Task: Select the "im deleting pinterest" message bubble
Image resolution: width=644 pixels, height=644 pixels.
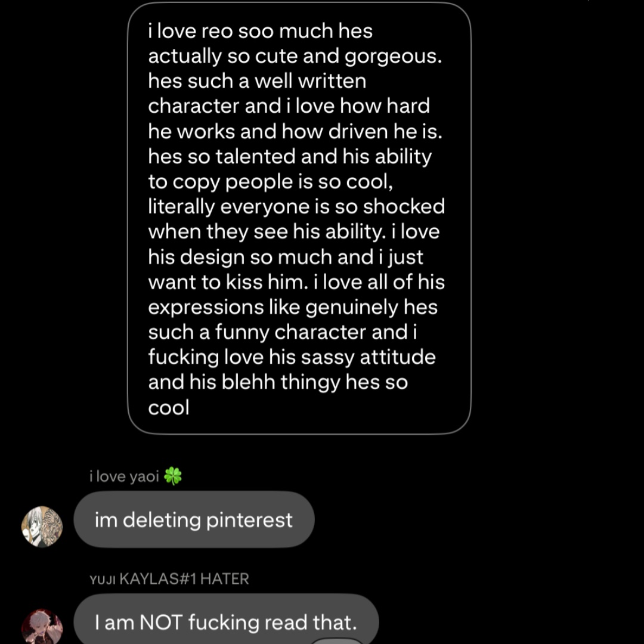Action: point(194,520)
